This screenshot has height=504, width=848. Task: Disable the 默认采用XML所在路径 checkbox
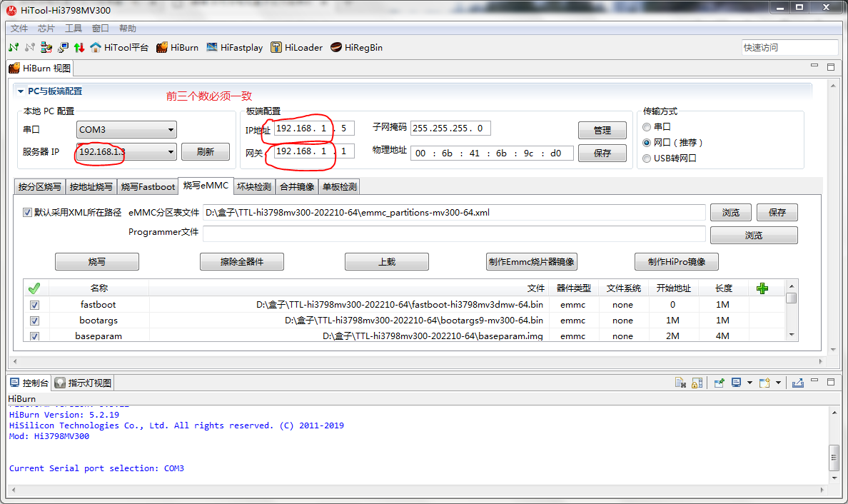pyautogui.click(x=26, y=212)
